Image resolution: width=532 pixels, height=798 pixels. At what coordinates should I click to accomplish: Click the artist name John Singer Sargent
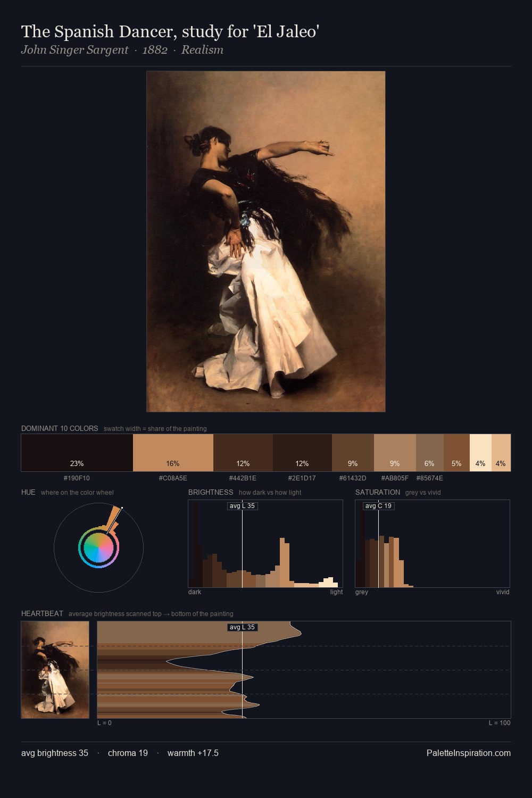[74, 50]
